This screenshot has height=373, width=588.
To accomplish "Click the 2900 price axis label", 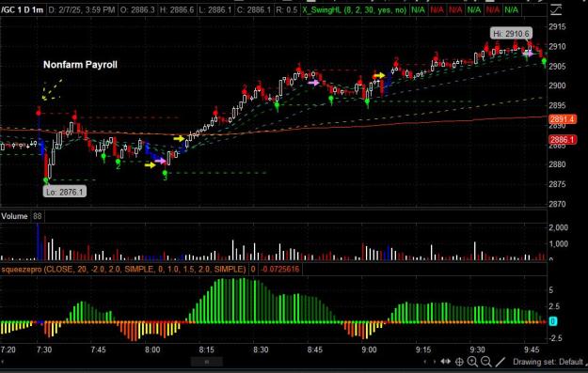I will click(x=557, y=85).
